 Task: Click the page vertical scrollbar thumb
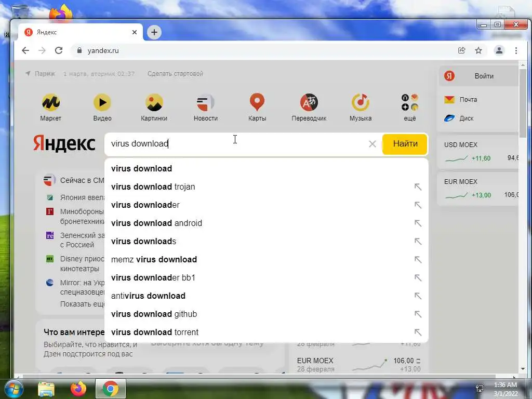(523, 103)
